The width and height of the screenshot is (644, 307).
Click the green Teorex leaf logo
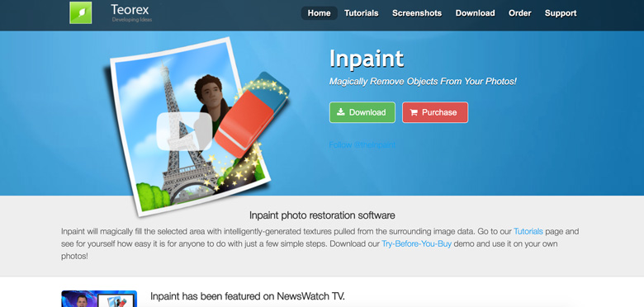click(81, 12)
